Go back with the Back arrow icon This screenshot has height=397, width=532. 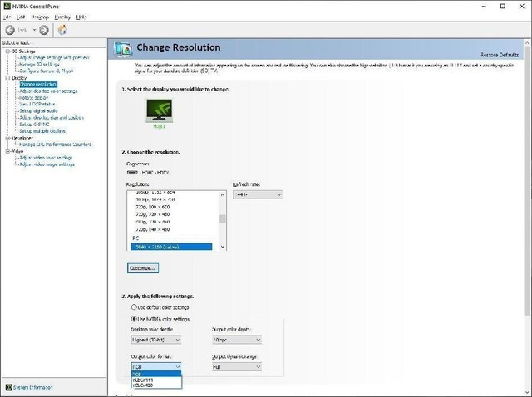10,30
